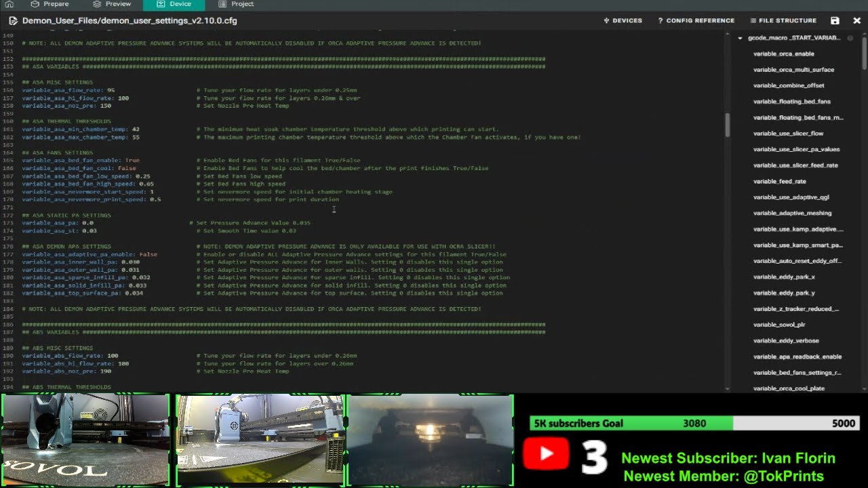Image resolution: width=868 pixels, height=488 pixels.
Task: Click the YouTube logo in overlay
Action: 546,453
